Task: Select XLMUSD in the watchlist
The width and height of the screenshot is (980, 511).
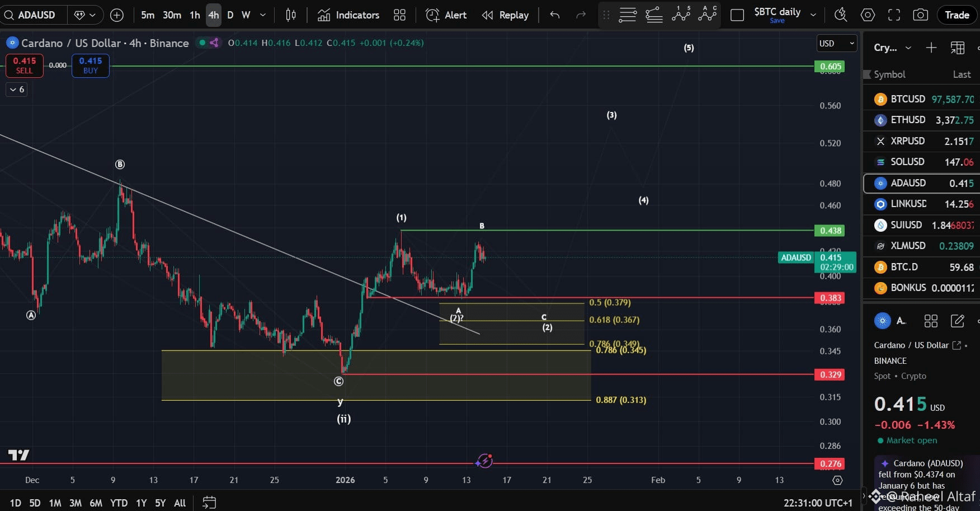Action: pos(922,246)
